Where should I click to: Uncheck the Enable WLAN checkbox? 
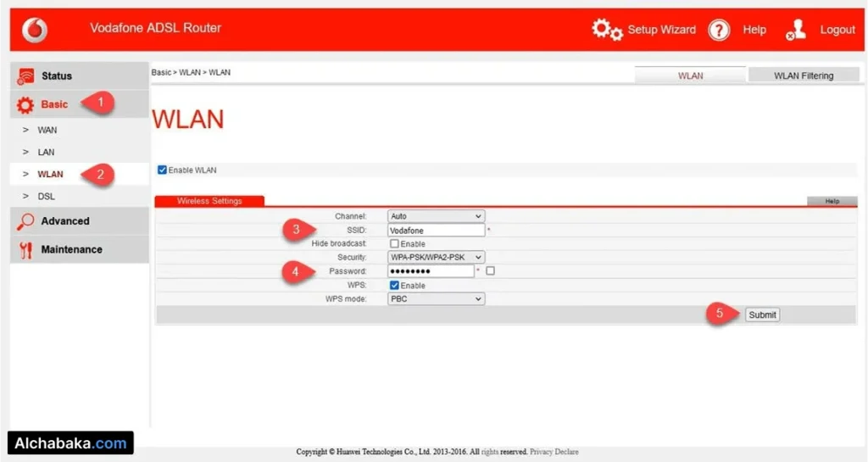(x=162, y=170)
